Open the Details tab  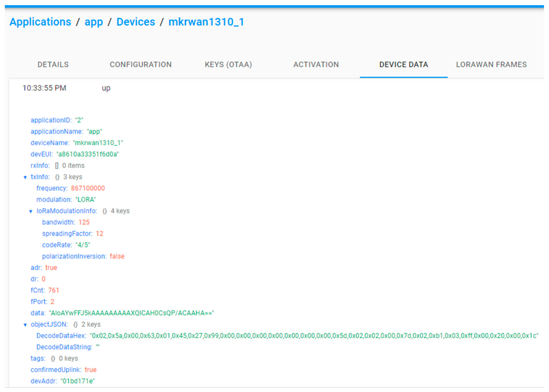pos(53,64)
